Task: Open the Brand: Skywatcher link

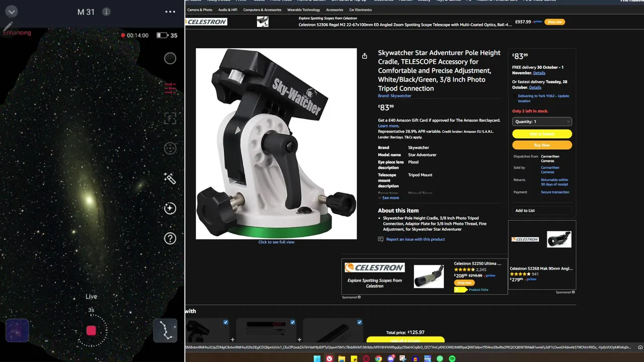Action: click(394, 96)
